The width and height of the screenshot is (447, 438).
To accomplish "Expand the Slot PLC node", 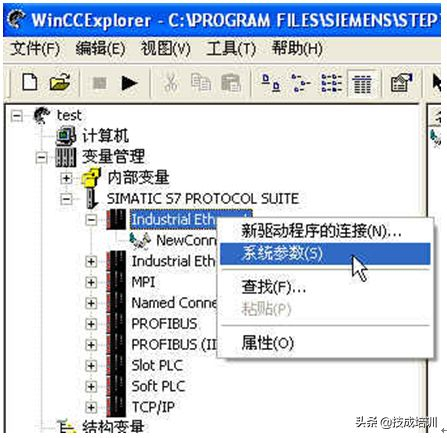I will coord(91,366).
